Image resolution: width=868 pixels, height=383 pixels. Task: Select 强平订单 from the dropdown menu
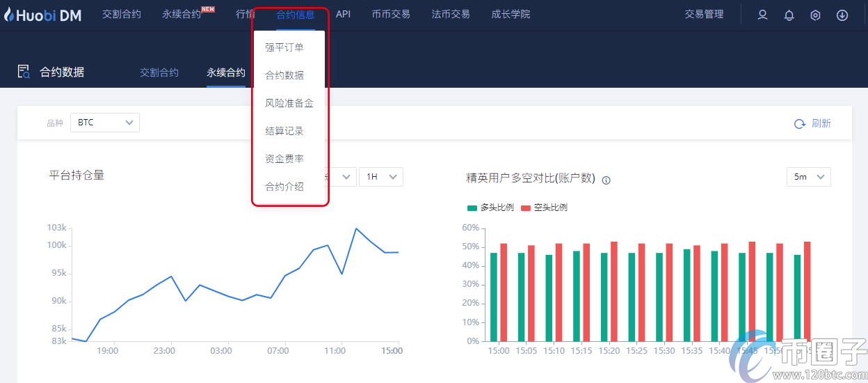(284, 47)
